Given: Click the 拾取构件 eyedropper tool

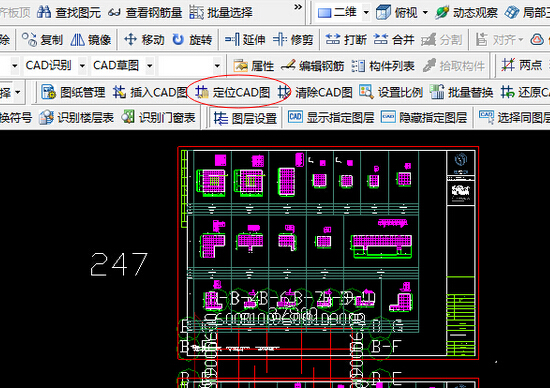Looking at the screenshot, I should click(454, 66).
